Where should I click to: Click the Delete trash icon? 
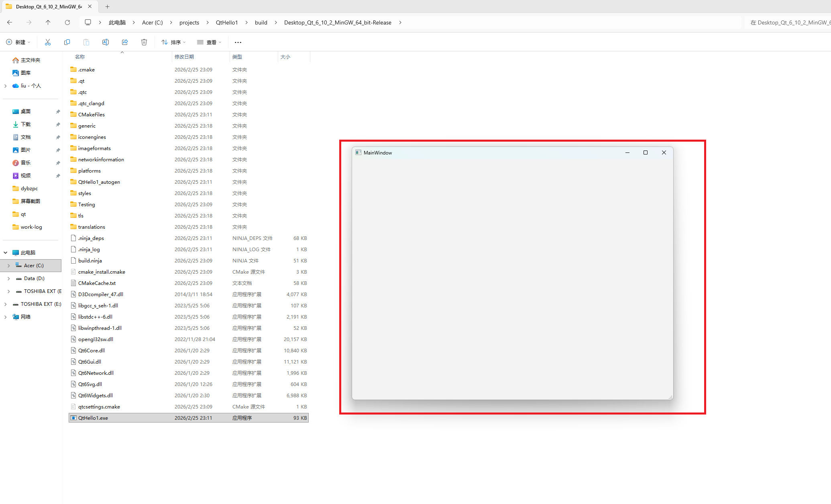pyautogui.click(x=144, y=42)
